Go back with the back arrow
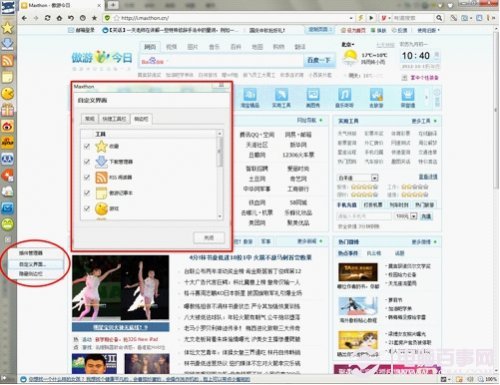Viewport: 500px width, 385px height. [24, 18]
